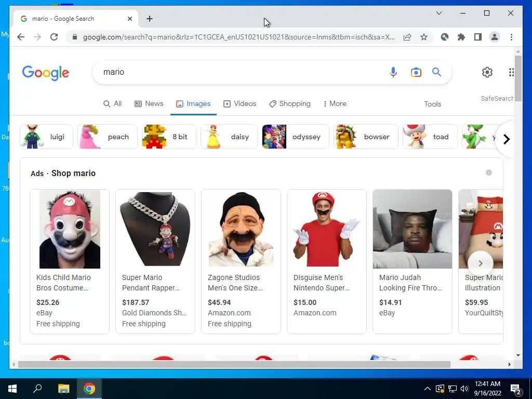The image size is (532, 399).
Task: Open Windows taskbar search
Action: (x=37, y=389)
